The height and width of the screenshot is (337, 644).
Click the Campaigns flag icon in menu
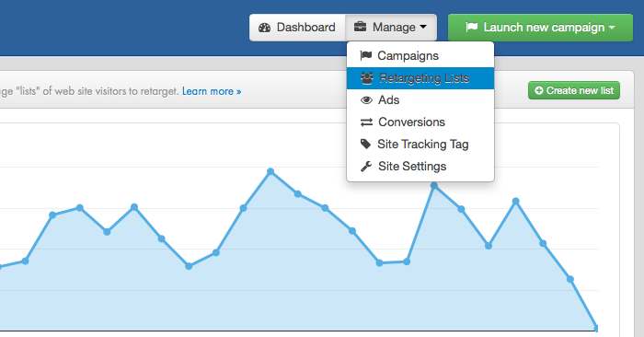coord(365,55)
